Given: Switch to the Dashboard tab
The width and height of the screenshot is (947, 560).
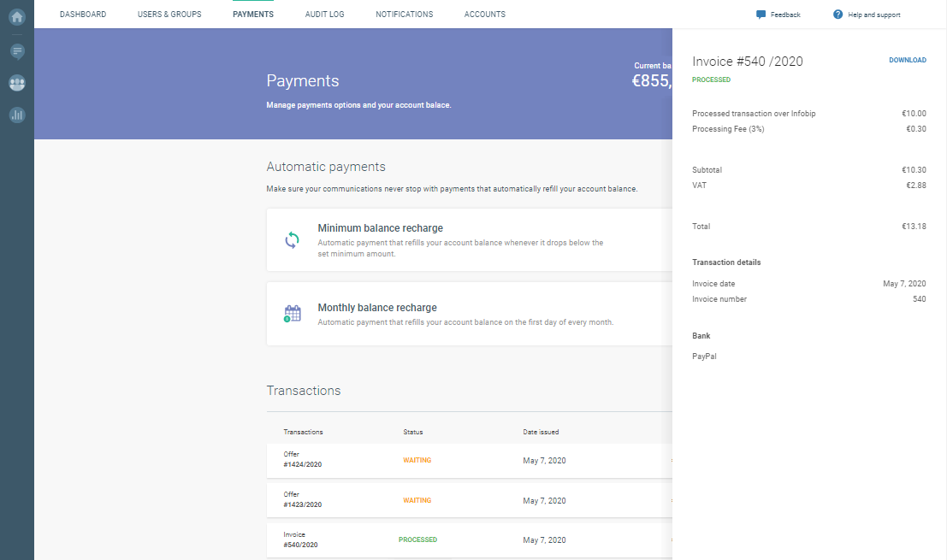Looking at the screenshot, I should (x=83, y=15).
